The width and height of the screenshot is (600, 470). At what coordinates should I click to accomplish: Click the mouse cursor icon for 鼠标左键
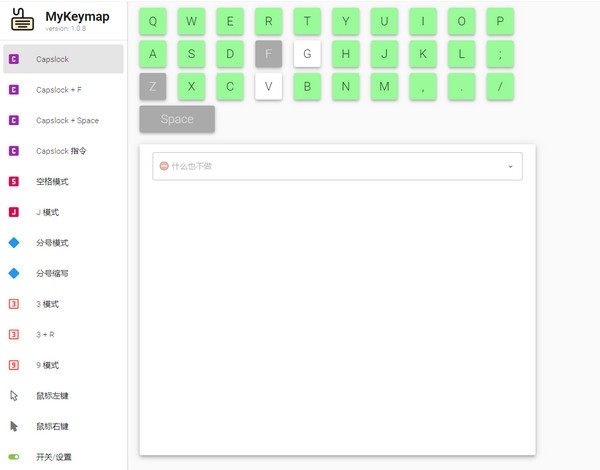pos(14,396)
